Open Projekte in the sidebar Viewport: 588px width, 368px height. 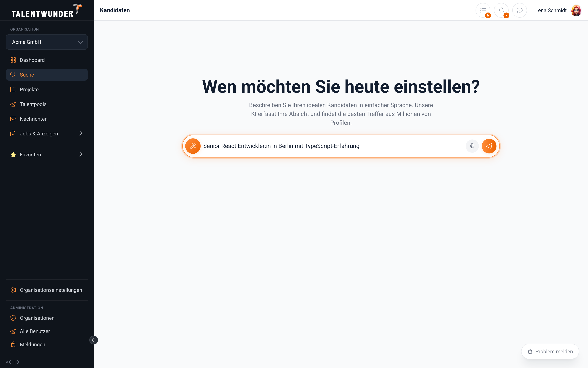pos(47,89)
